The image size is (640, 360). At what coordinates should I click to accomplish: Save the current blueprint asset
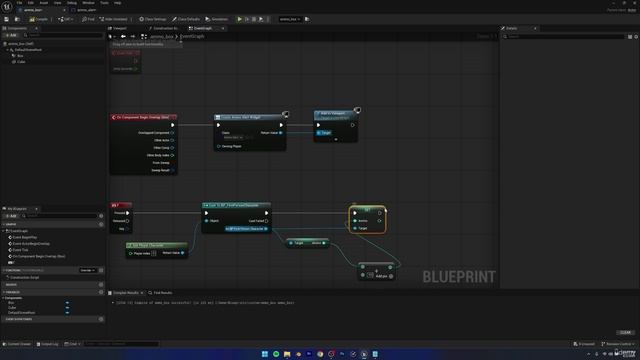pos(7,19)
